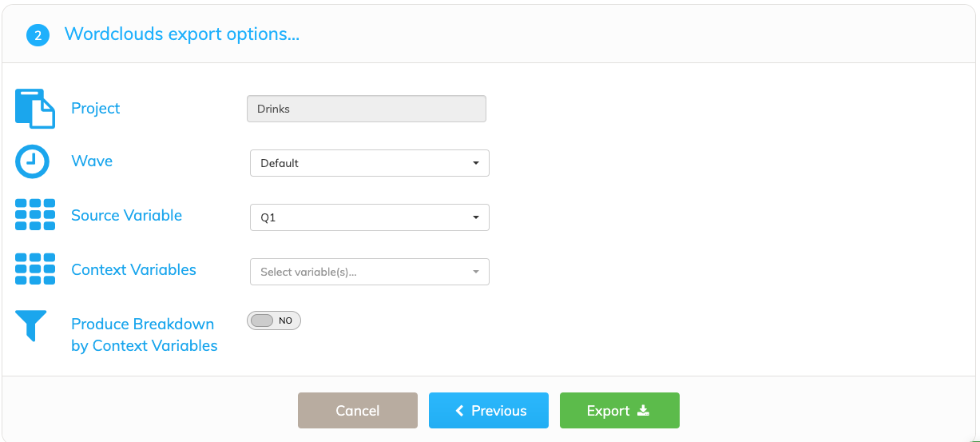The height and width of the screenshot is (442, 980).
Task: Click the Context Variables label text
Action: tap(134, 269)
